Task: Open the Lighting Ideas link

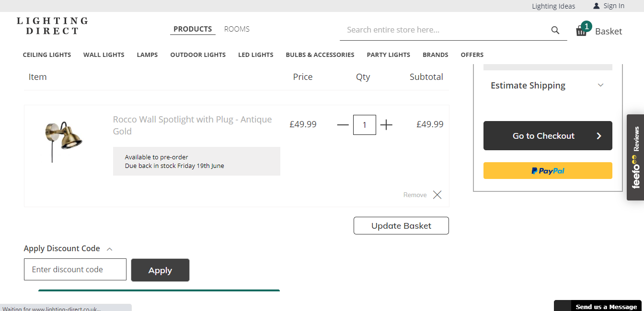Action: (x=553, y=6)
